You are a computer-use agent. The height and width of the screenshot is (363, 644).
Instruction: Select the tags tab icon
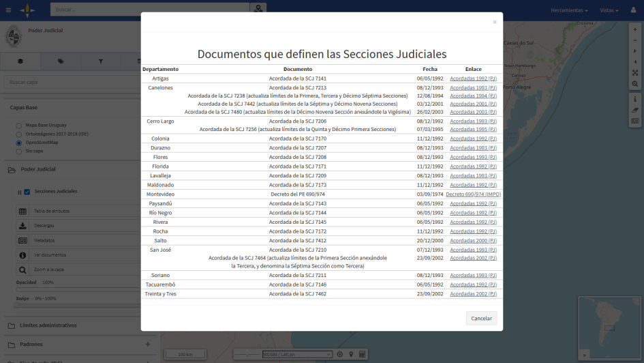coord(61,61)
